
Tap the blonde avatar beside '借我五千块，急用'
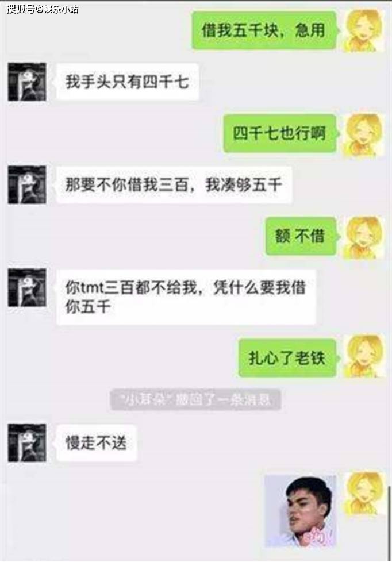(364, 31)
